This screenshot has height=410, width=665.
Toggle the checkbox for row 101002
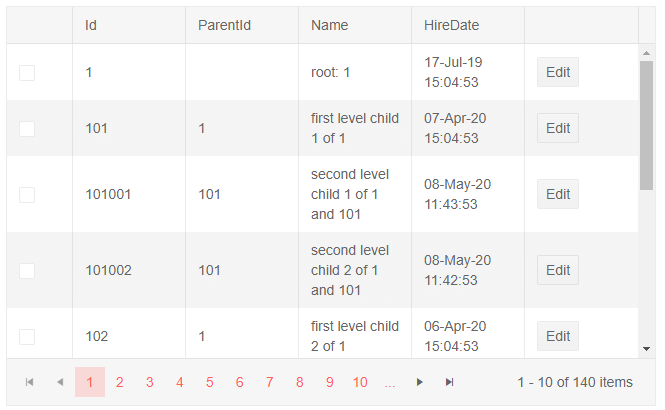tap(27, 270)
